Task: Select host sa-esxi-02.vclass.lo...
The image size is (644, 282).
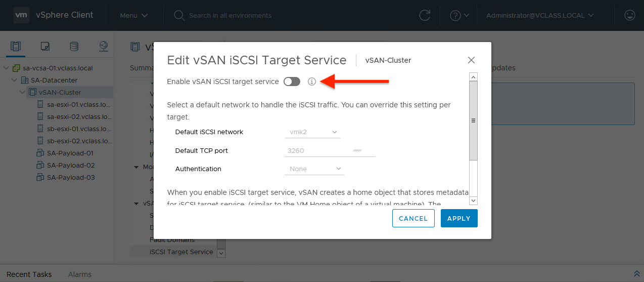Action: [x=79, y=116]
